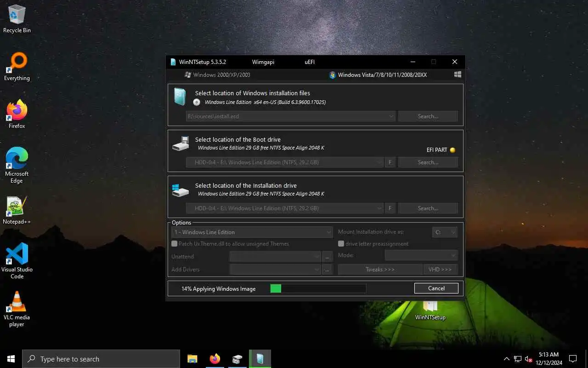Browse for drivers with ellipsis button
The image size is (588, 368).
point(327,269)
